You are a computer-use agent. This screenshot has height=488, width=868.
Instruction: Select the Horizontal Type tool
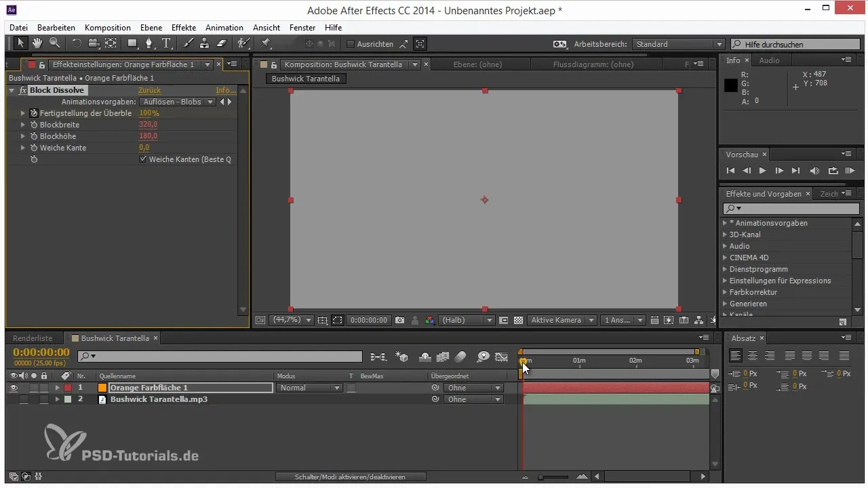(166, 43)
